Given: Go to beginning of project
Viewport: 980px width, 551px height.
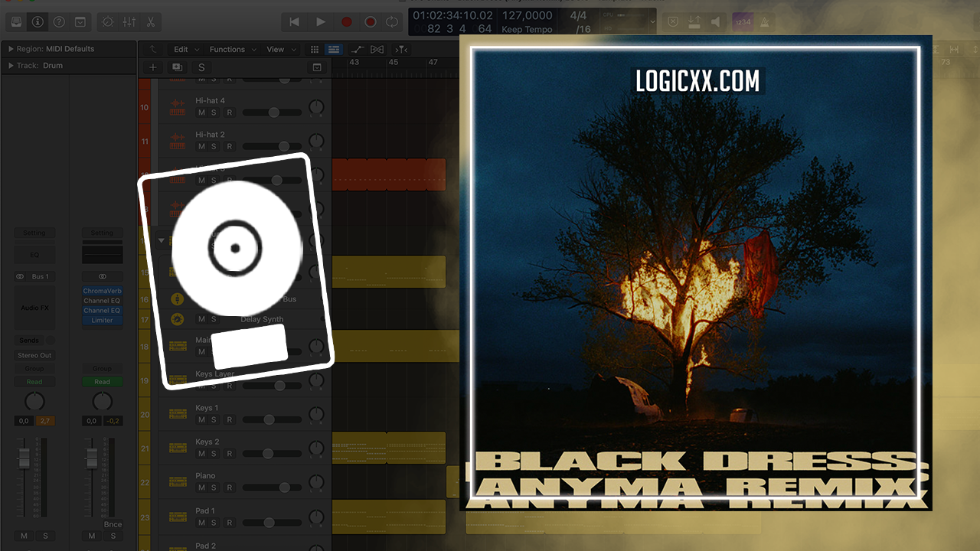Looking at the screenshot, I should tap(294, 22).
